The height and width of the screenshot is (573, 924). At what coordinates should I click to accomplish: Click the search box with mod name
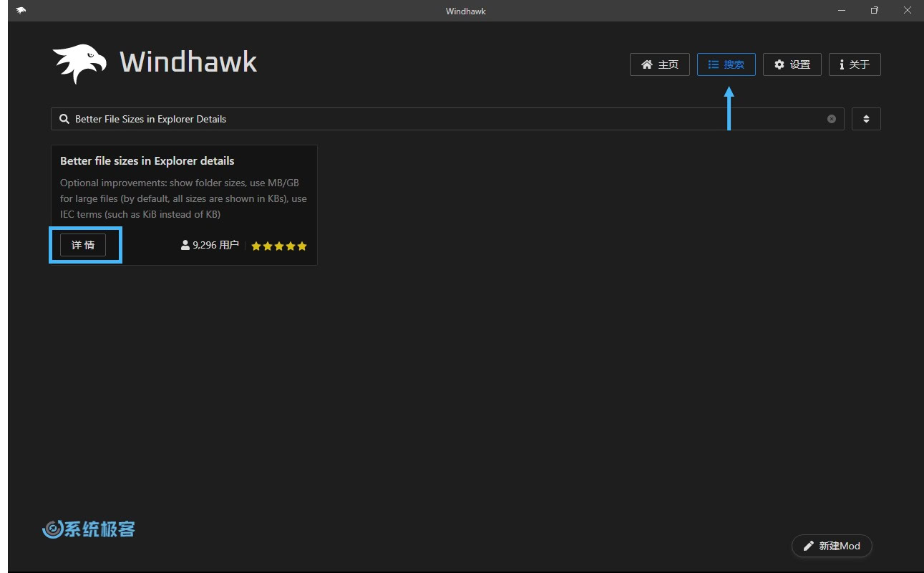coord(447,119)
